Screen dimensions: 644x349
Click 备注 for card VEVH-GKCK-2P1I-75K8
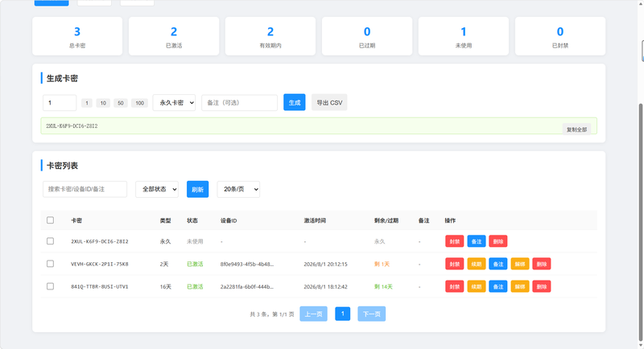498,264
